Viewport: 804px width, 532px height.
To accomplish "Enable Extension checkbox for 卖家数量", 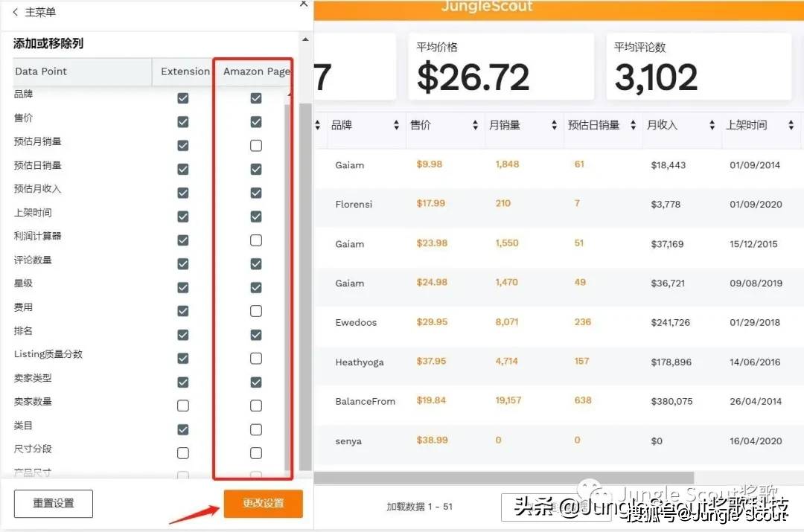I will [x=183, y=406].
